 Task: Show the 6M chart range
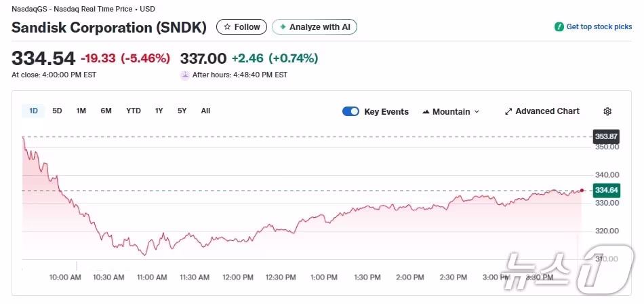pos(106,111)
